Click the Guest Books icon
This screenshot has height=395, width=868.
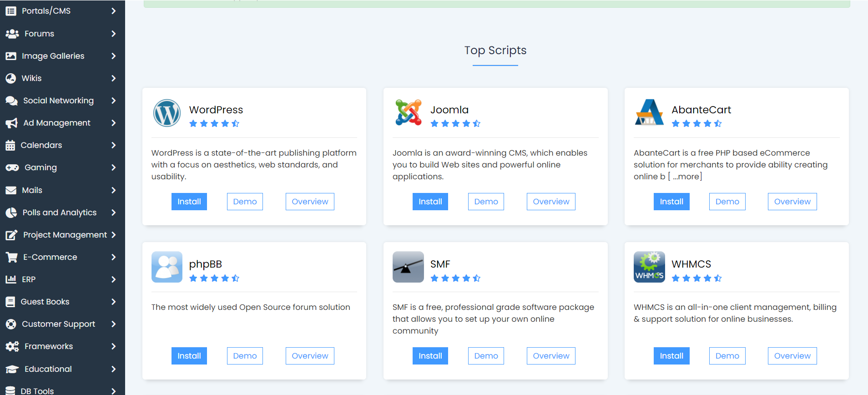(10, 302)
